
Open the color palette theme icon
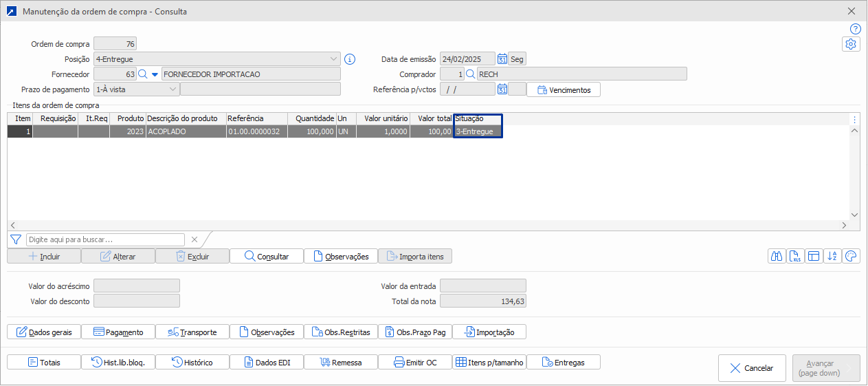pyautogui.click(x=851, y=256)
